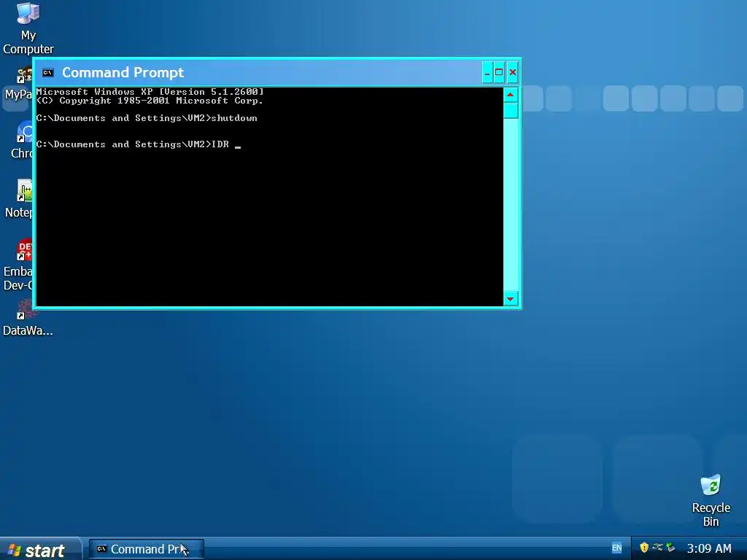Open the Recycle Bin icon
The width and height of the screenshot is (747, 560).
coord(711,500)
